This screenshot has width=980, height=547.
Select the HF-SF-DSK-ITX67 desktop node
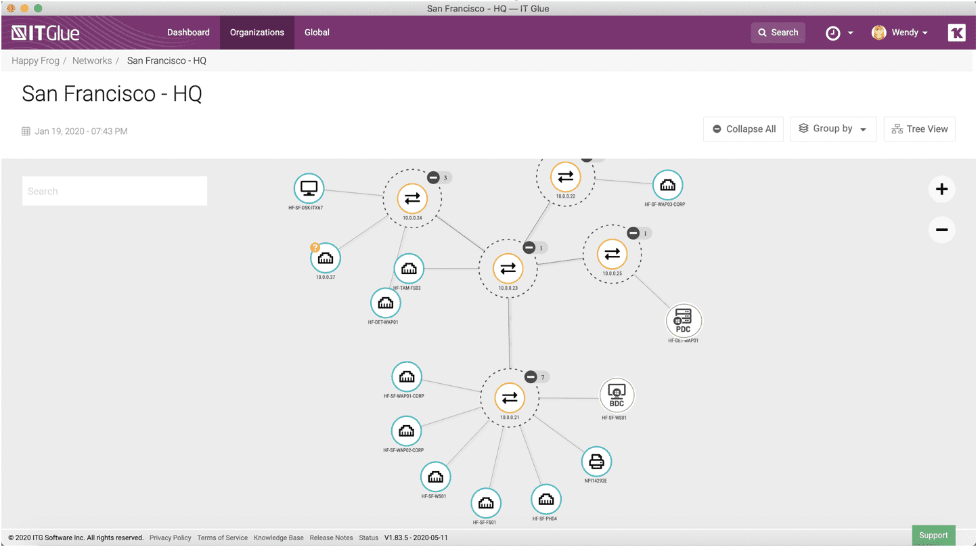pos(309,188)
